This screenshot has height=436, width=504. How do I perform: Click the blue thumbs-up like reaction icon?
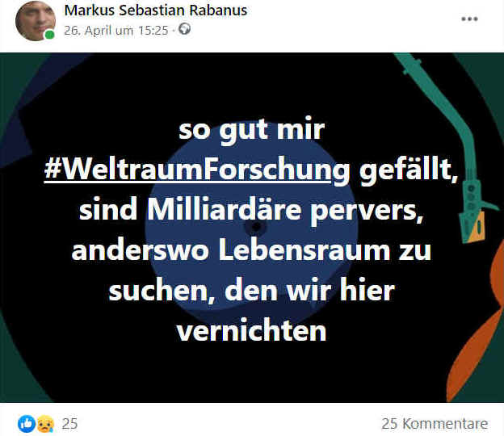point(27,423)
